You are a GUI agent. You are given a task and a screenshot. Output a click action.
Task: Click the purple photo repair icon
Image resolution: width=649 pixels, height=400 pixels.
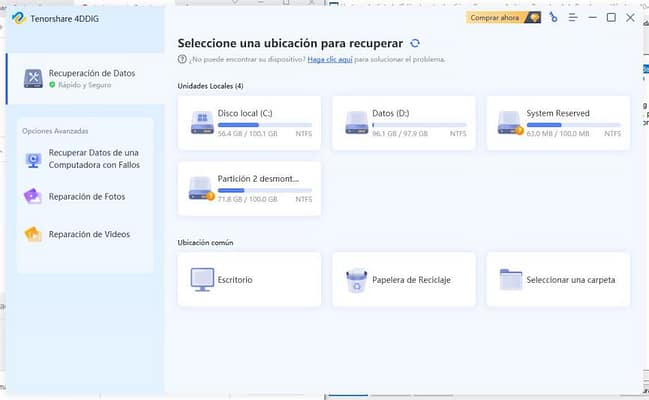(33, 196)
